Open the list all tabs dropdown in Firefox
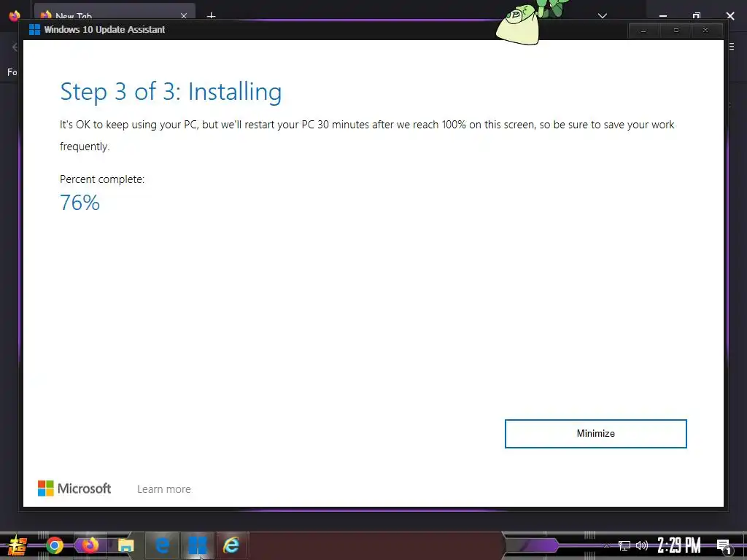The height and width of the screenshot is (560, 747). 602,16
